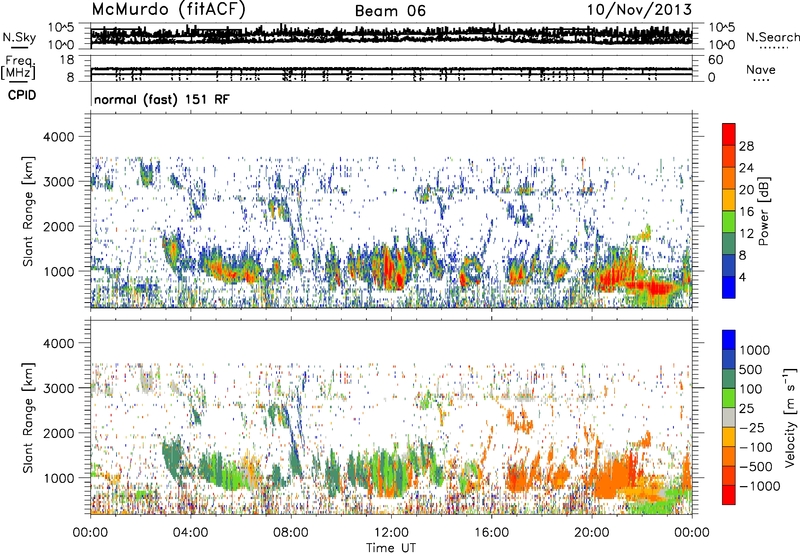Click the Beam 06 label
Image resolution: width=800 pixels, height=554 pixels.
coord(390,11)
